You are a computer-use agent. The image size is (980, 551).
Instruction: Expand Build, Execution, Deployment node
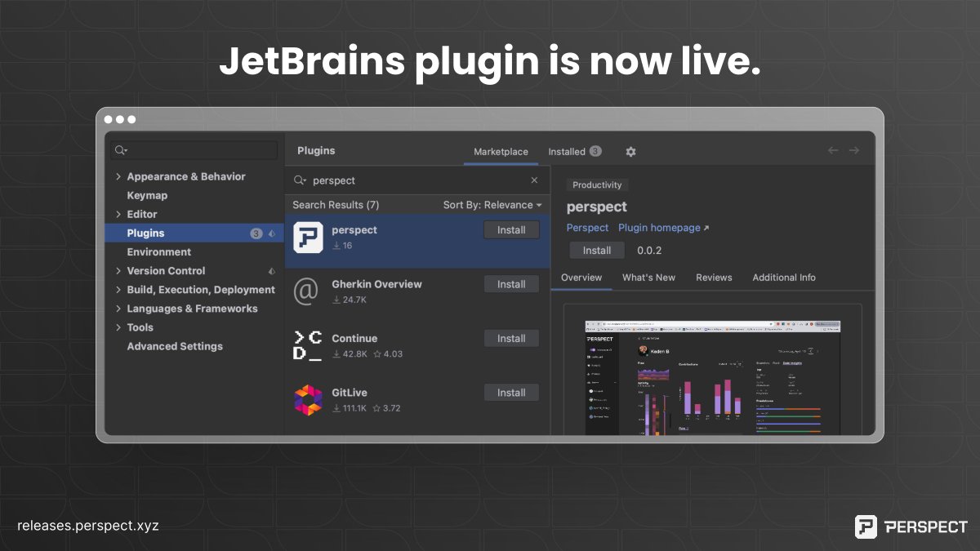118,290
